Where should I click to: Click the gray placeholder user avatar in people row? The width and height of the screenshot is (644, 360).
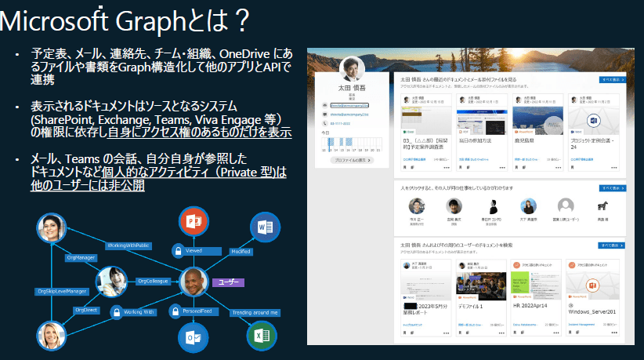[566, 206]
